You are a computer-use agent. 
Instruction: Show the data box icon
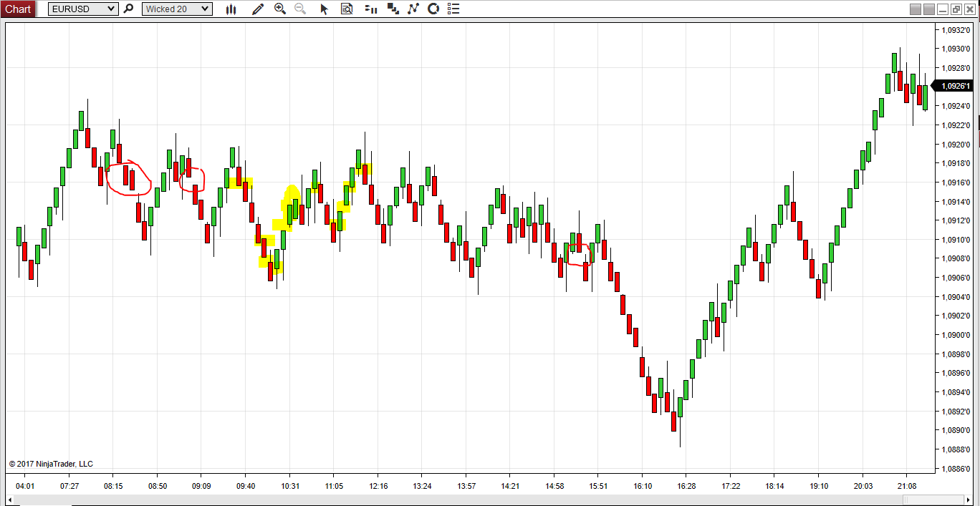point(347,9)
